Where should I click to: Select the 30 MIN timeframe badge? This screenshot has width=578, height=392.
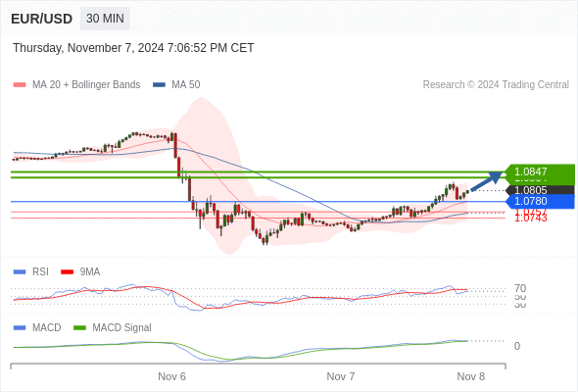(105, 19)
